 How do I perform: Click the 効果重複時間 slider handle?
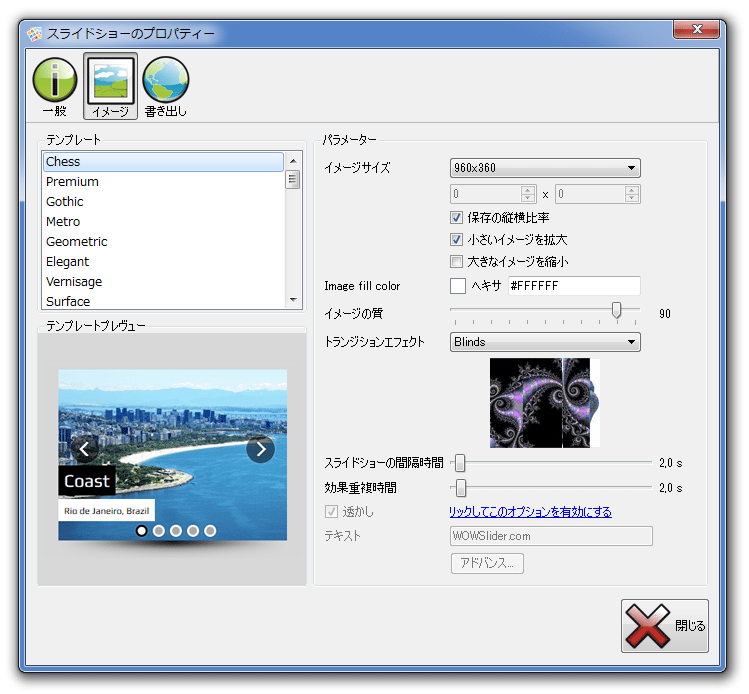click(x=460, y=488)
